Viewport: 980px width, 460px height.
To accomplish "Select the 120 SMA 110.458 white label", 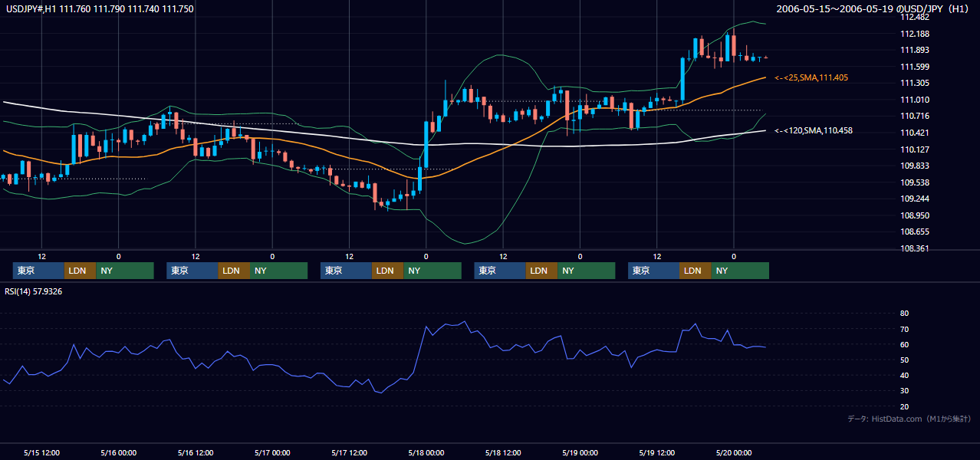I will [x=814, y=131].
